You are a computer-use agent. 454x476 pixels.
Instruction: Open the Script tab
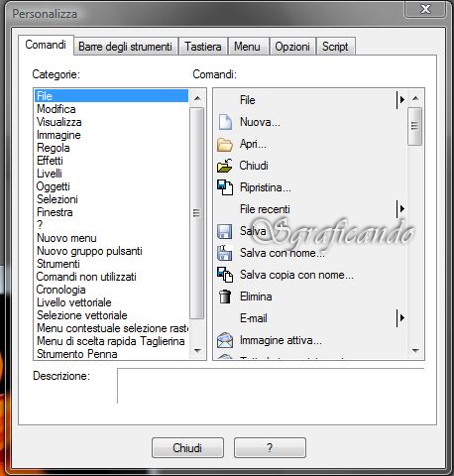click(x=335, y=47)
